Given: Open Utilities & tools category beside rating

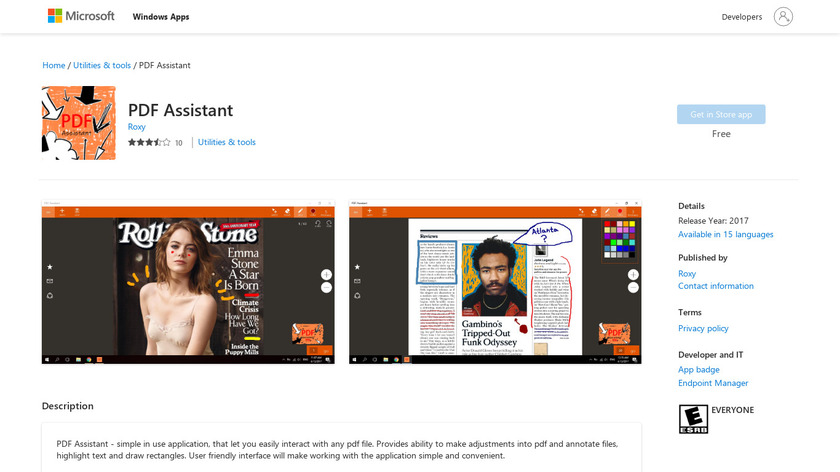Looking at the screenshot, I should click(x=227, y=142).
